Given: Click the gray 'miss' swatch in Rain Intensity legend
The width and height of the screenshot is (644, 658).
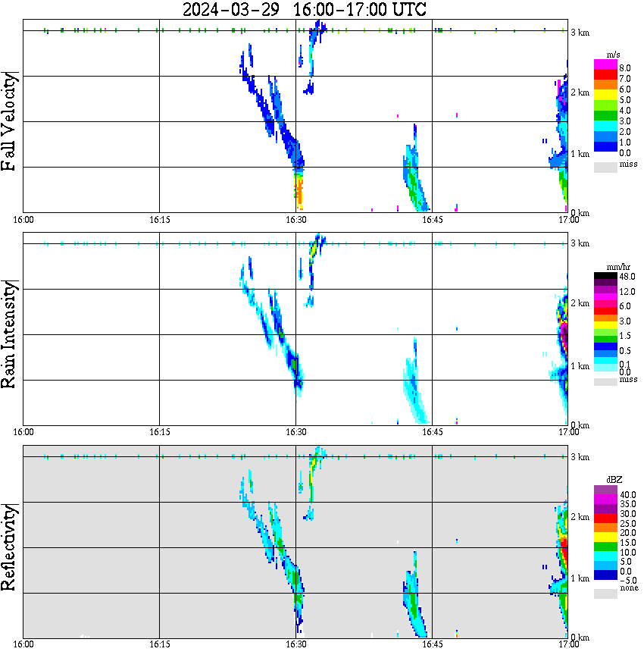Looking at the screenshot, I should 605,382.
